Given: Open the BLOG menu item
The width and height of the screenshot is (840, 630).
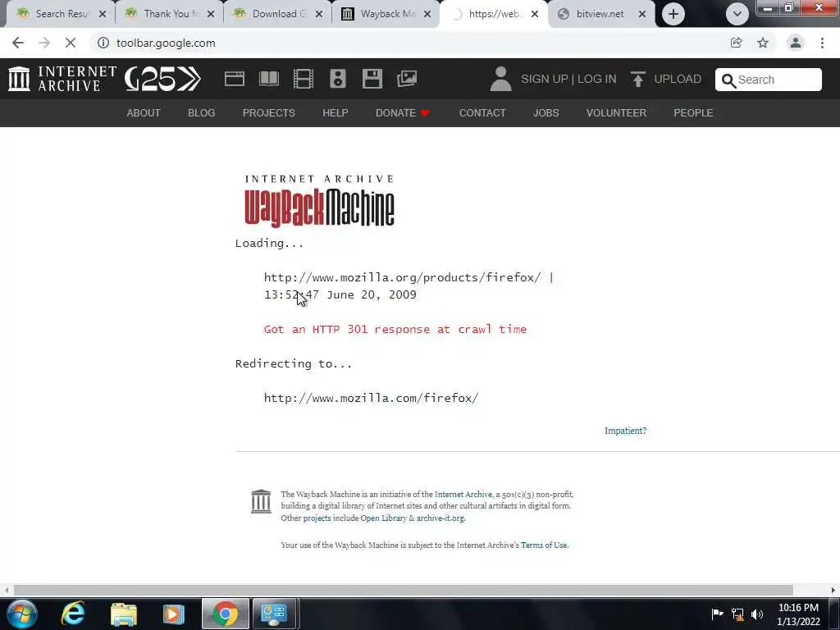Looking at the screenshot, I should coord(202,113).
